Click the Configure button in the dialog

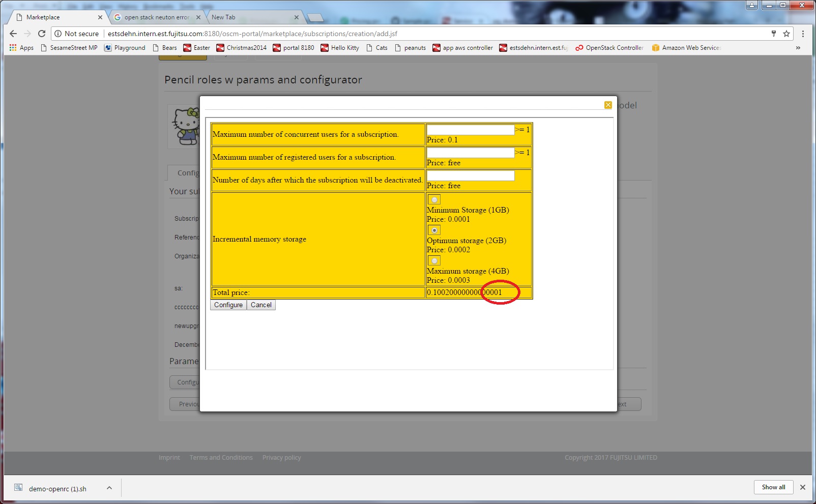(228, 305)
